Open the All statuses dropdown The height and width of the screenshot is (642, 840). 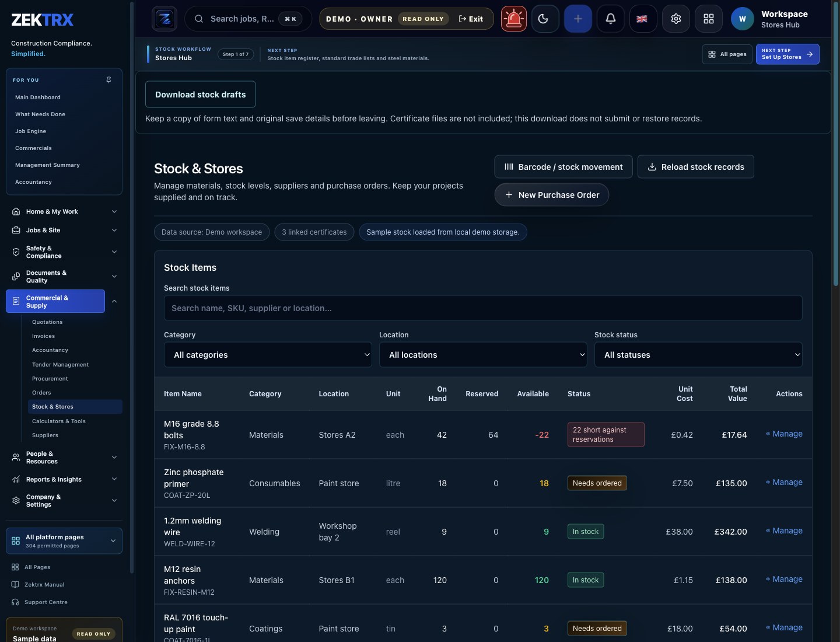point(698,355)
